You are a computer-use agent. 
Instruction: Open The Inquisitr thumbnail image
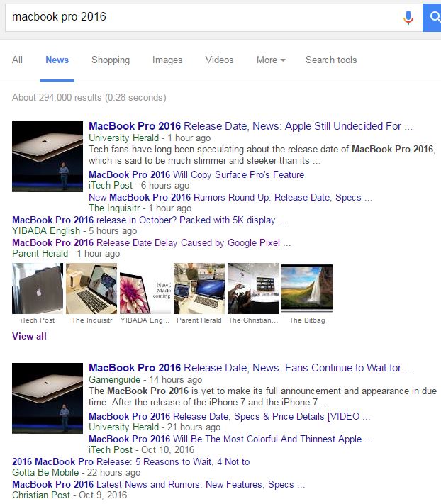(91, 289)
